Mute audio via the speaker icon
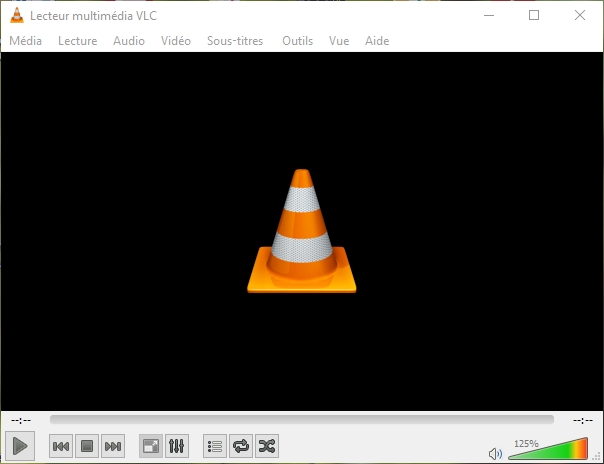Image resolution: width=604 pixels, height=464 pixels. click(495, 453)
